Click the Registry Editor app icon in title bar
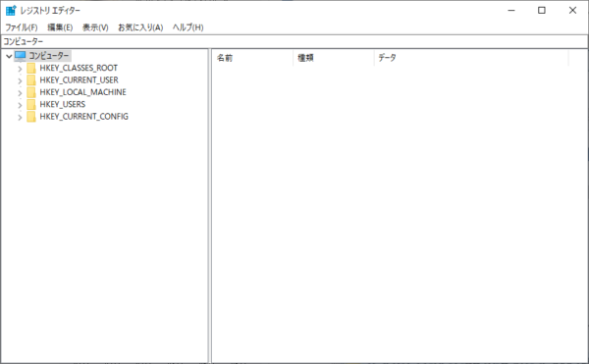This screenshot has height=364, width=589. point(11,11)
